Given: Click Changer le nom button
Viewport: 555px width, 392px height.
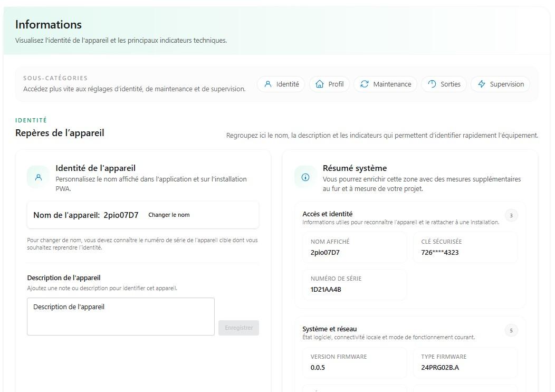Looking at the screenshot, I should (169, 215).
